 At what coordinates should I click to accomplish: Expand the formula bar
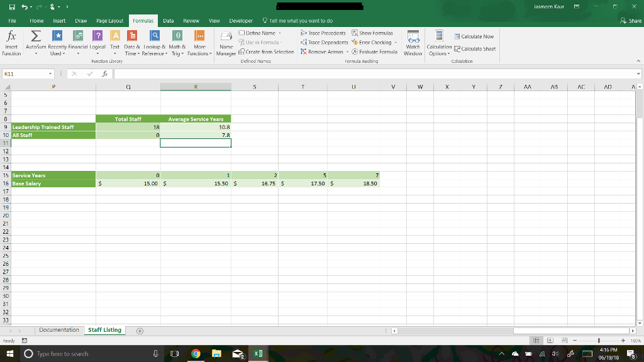638,74
